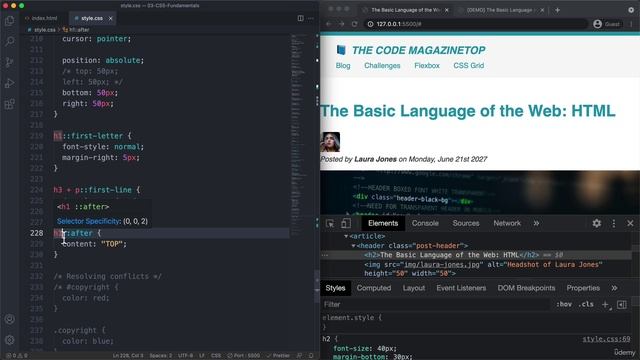The width and height of the screenshot is (640, 360).
Task: Open the h2 row actions ellipsis
Action: click(x=325, y=255)
